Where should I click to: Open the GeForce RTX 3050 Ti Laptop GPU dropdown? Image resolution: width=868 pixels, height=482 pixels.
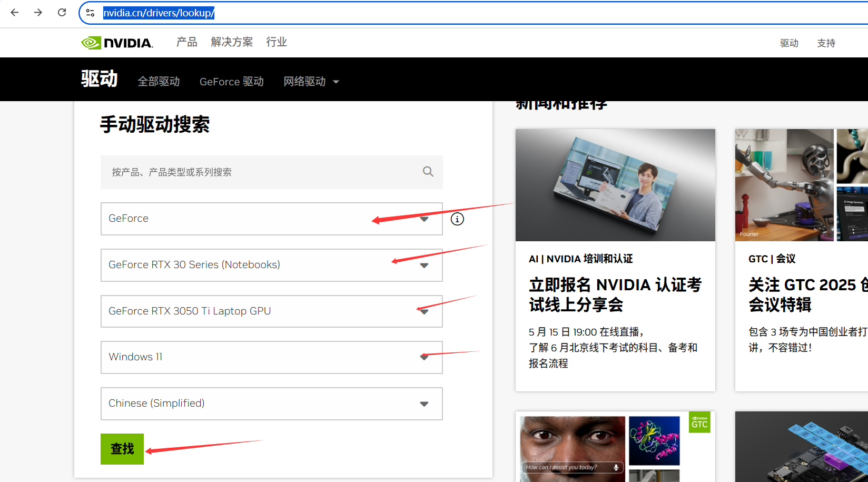pos(271,311)
